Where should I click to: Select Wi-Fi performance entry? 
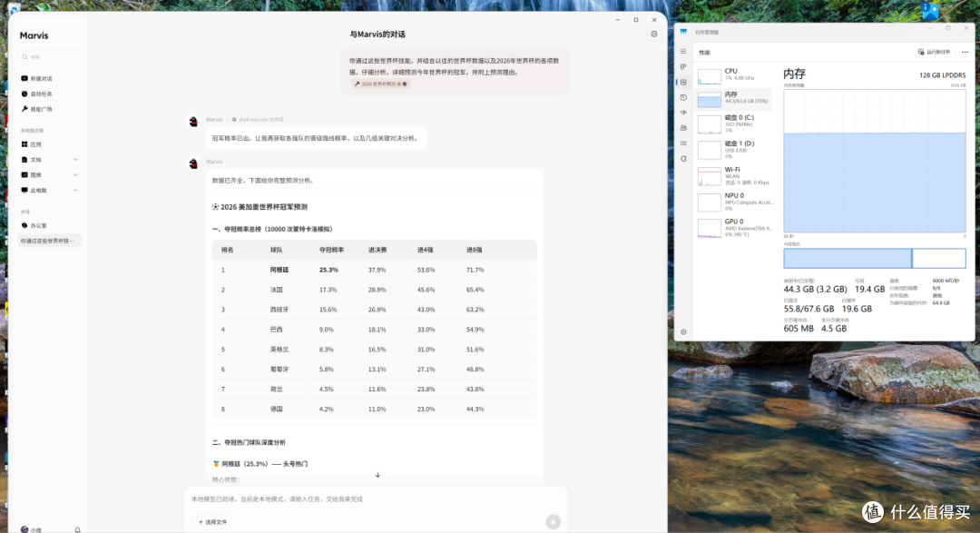click(734, 176)
